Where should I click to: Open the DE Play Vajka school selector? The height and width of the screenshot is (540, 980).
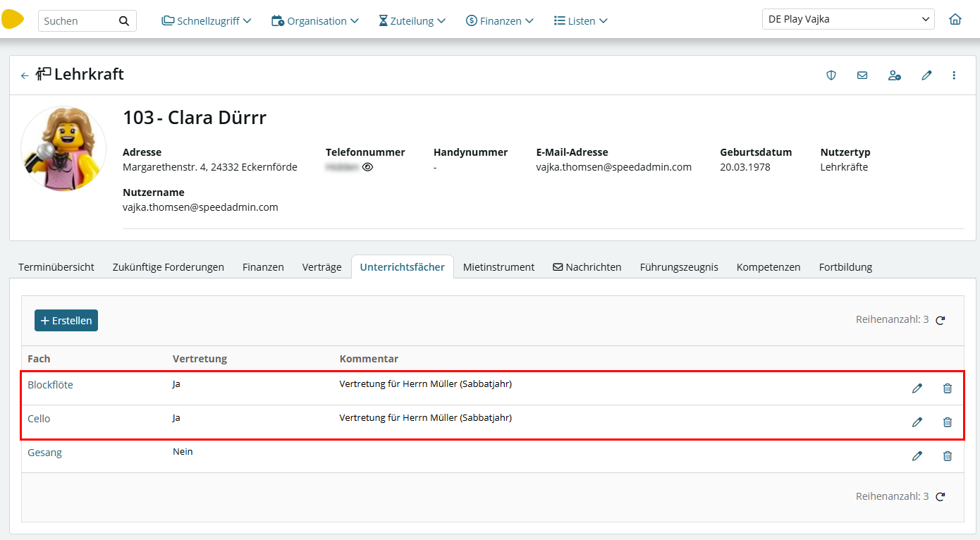tap(848, 20)
